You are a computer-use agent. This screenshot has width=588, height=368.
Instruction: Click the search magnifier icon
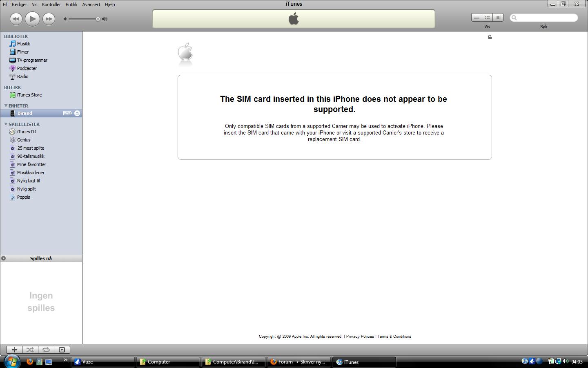(x=514, y=18)
